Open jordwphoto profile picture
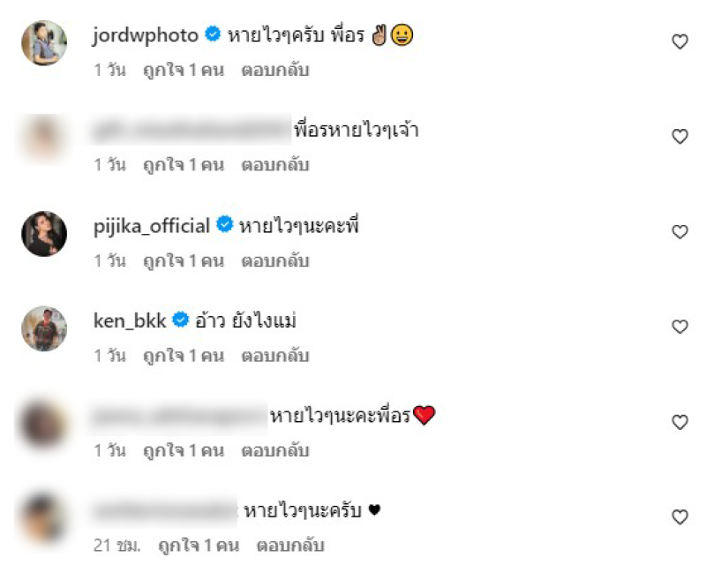The width and height of the screenshot is (706, 588). (44, 42)
